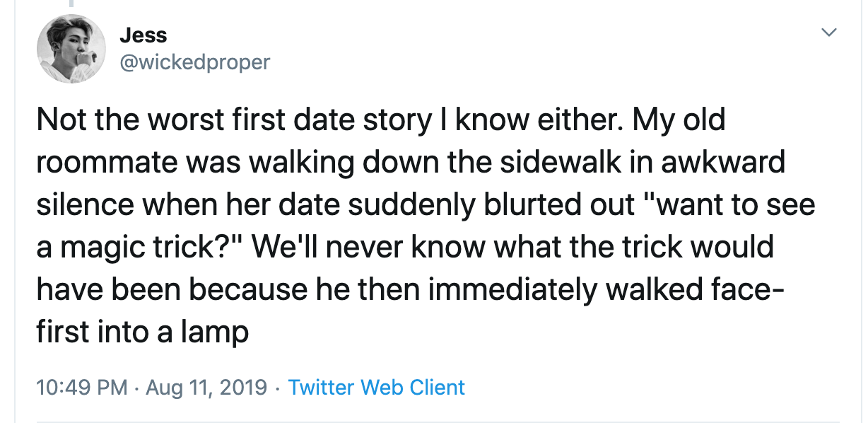The image size is (868, 423).
Task: Expand the tweet options chevron menu
Action: [829, 33]
